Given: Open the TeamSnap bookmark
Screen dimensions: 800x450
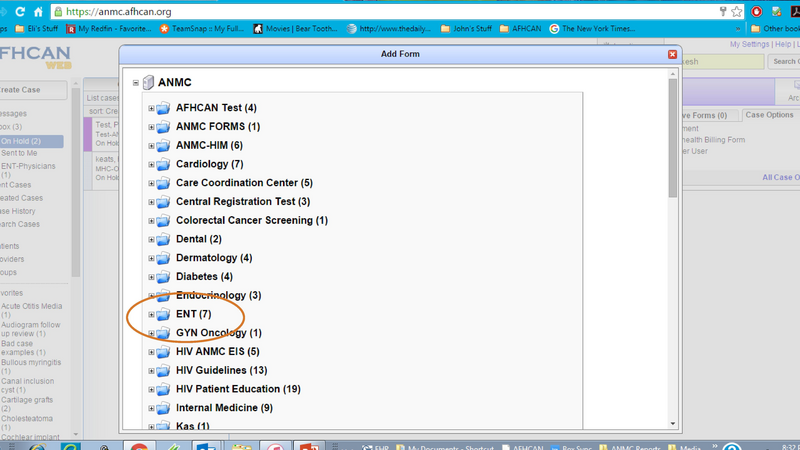Looking at the screenshot, I should click(202, 29).
